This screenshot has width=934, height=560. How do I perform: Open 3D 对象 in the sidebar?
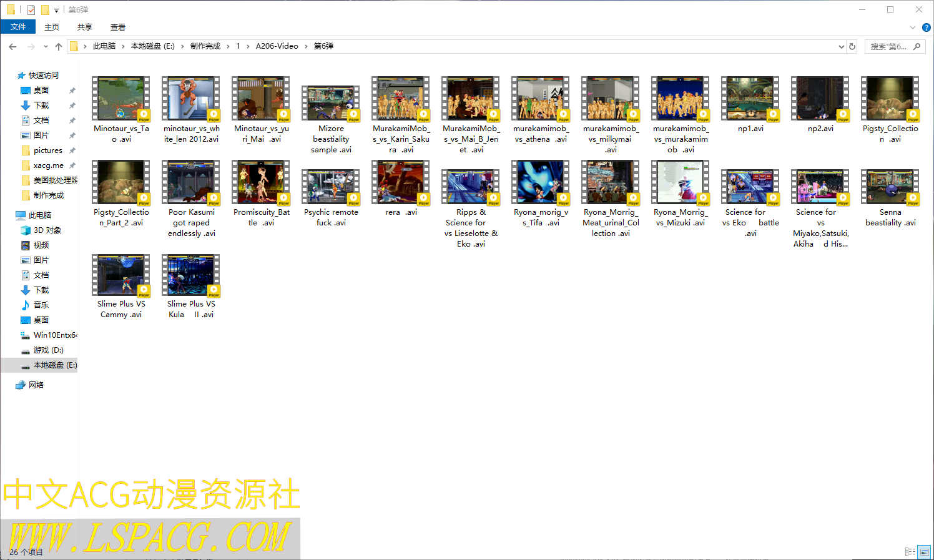(x=47, y=230)
